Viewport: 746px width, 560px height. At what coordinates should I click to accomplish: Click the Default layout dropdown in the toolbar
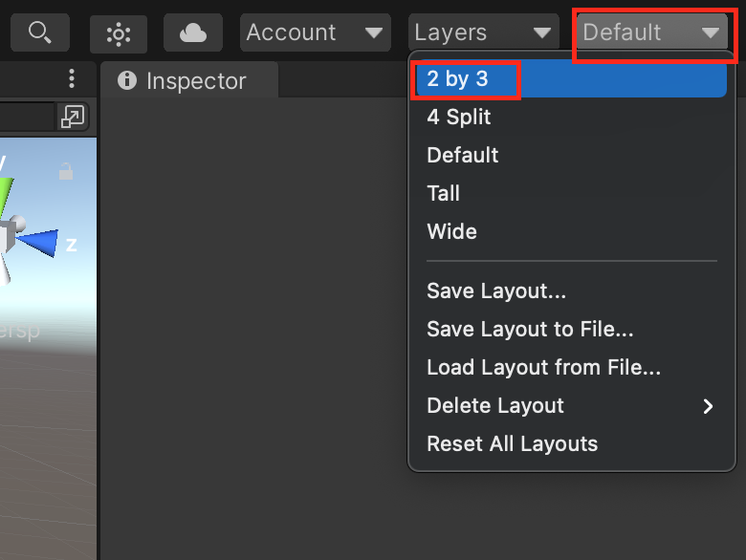pos(650,32)
